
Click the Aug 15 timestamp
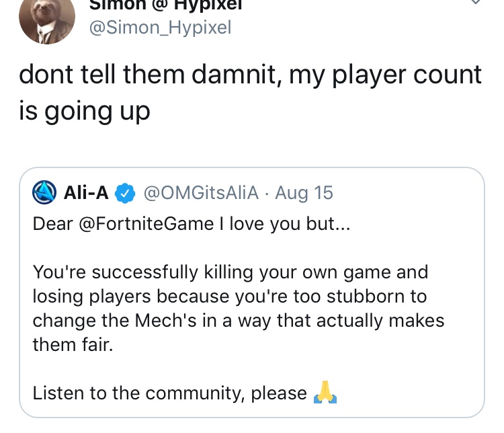pos(304,193)
